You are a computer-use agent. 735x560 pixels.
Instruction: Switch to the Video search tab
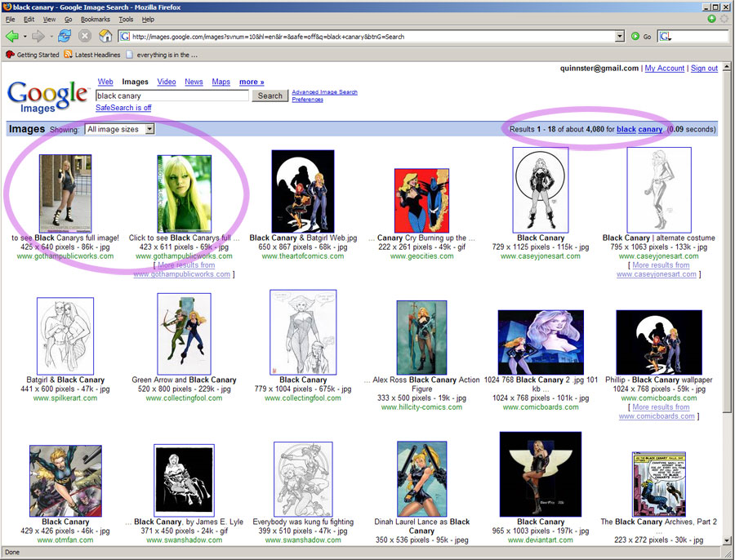(167, 82)
